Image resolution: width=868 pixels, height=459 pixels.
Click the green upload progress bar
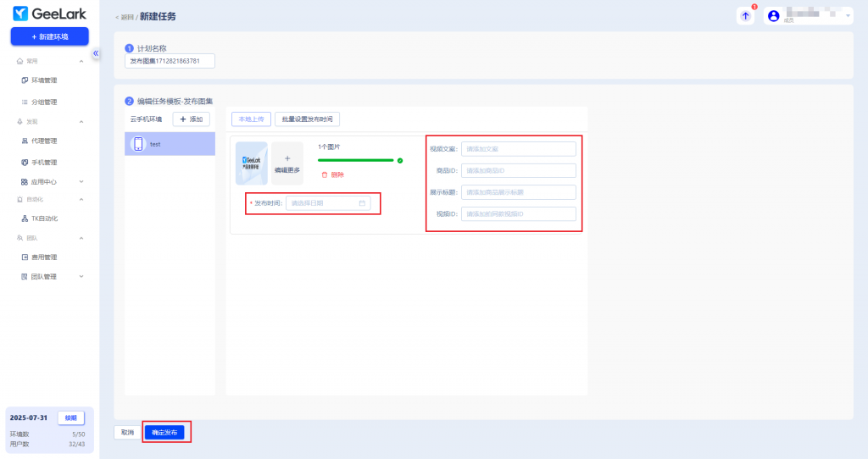tap(355, 160)
